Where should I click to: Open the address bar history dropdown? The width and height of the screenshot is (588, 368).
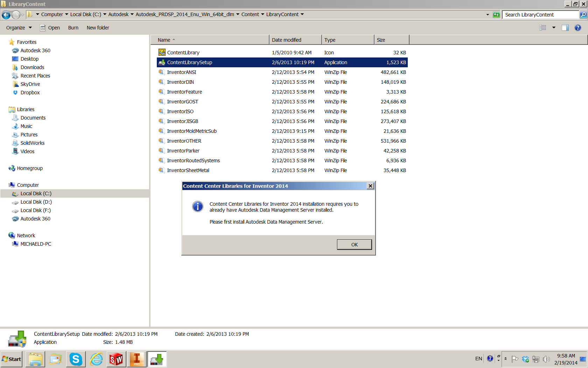488,15
